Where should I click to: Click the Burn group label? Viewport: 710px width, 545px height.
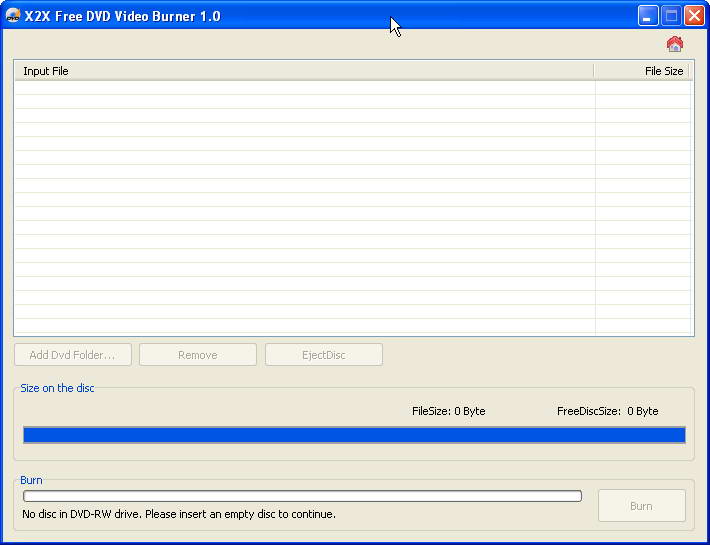click(31, 480)
